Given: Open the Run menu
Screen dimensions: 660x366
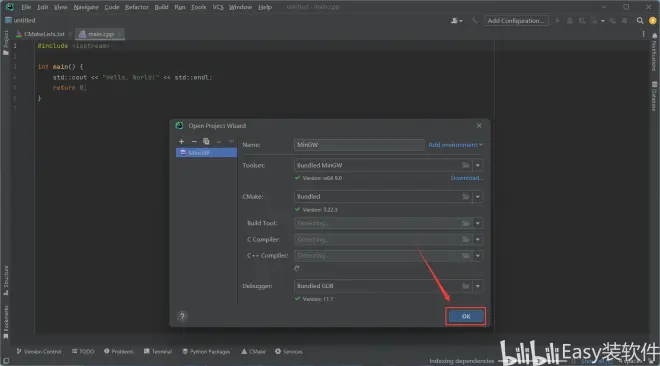Looking at the screenshot, I should click(x=180, y=7).
